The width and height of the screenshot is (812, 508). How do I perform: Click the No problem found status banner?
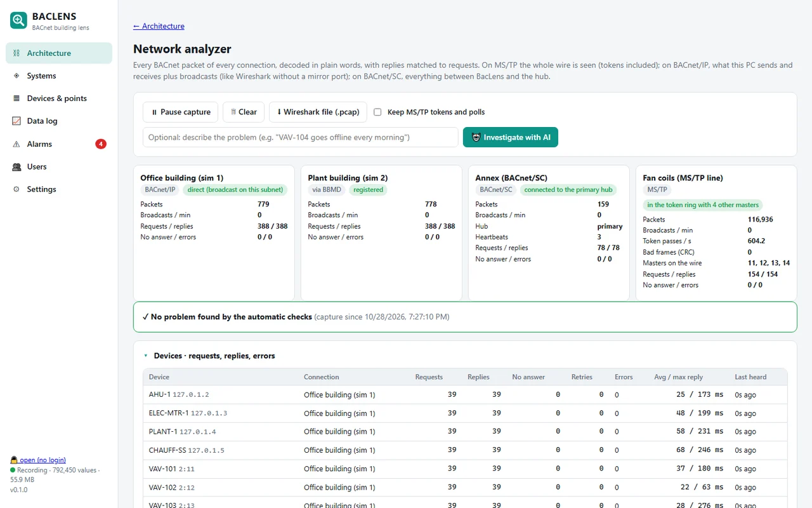point(465,317)
